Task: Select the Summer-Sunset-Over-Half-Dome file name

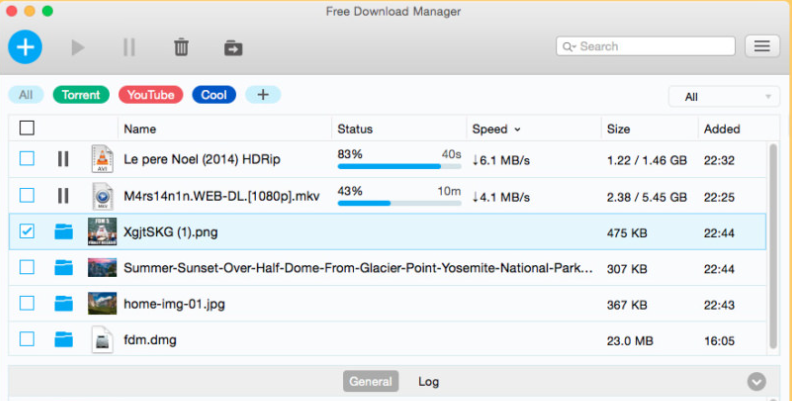Action: click(358, 268)
